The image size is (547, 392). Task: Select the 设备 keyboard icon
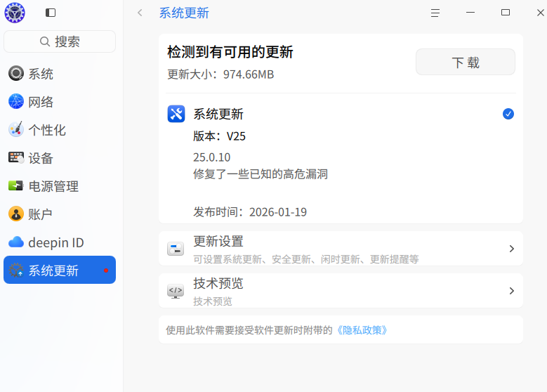[x=16, y=158]
